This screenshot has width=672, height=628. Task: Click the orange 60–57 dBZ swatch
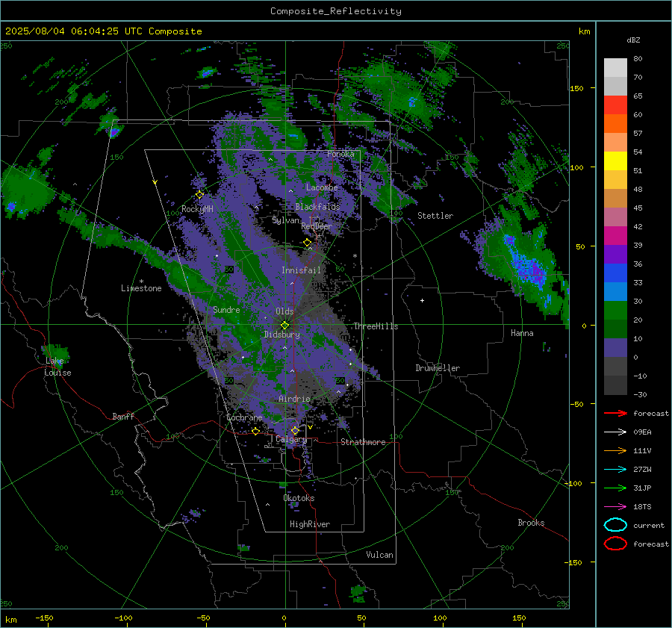coord(615,124)
